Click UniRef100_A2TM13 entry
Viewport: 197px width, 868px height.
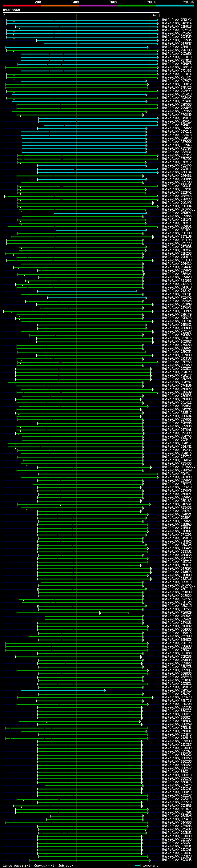point(176,57)
